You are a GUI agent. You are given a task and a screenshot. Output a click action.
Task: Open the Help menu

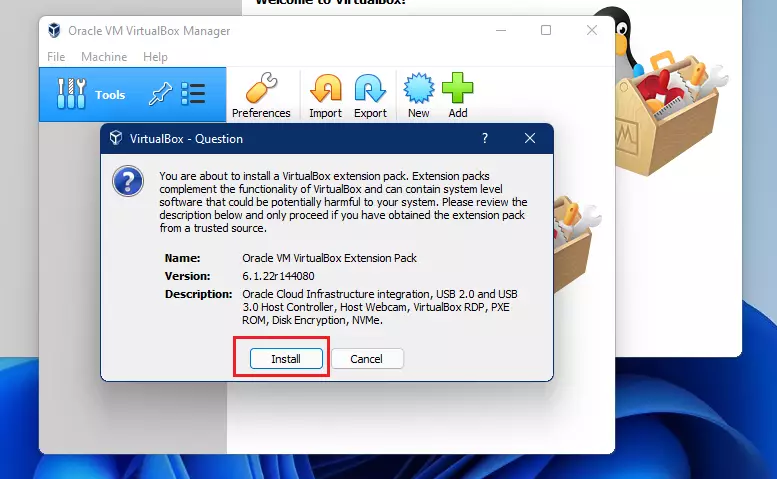[155, 57]
